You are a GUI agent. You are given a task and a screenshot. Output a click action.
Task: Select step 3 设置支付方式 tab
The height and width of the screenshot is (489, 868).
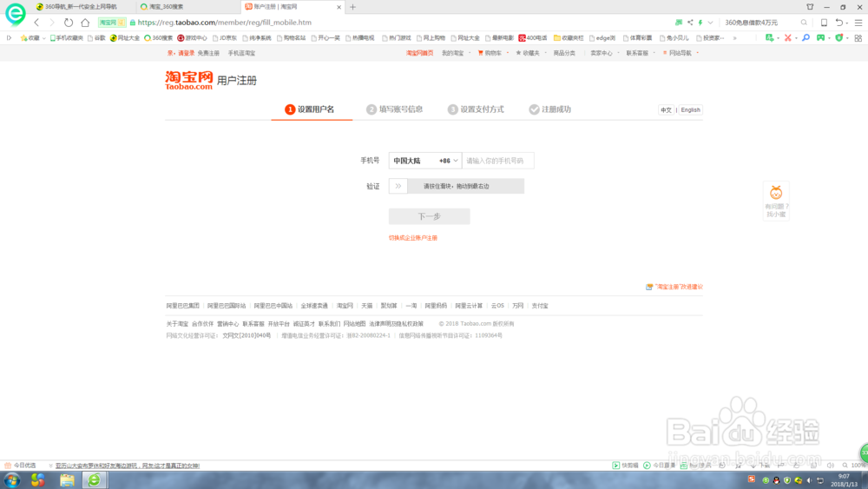pyautogui.click(x=476, y=109)
